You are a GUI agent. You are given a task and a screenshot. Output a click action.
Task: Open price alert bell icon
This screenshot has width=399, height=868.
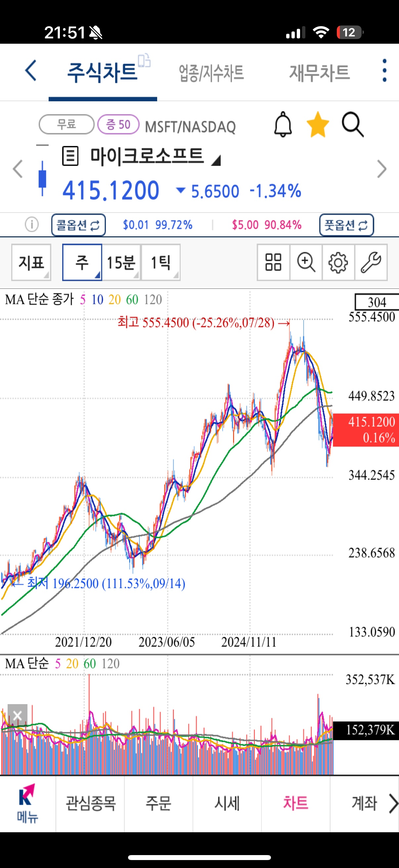(283, 124)
